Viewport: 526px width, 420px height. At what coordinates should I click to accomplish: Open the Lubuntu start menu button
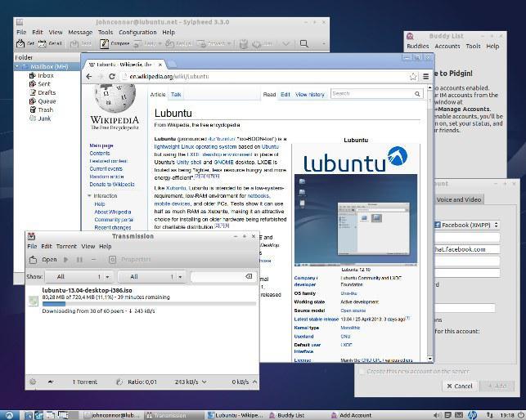coord(9,415)
